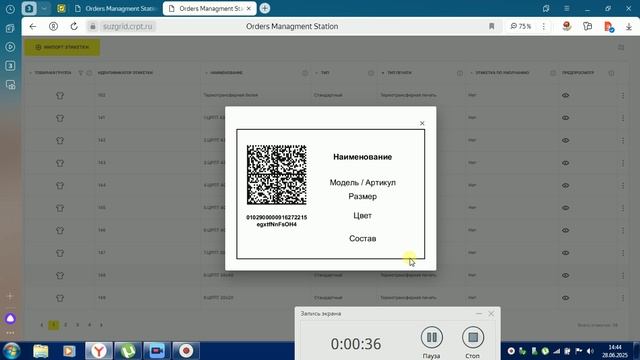Toggle preview eye for label 147

pyautogui.click(x=565, y=253)
